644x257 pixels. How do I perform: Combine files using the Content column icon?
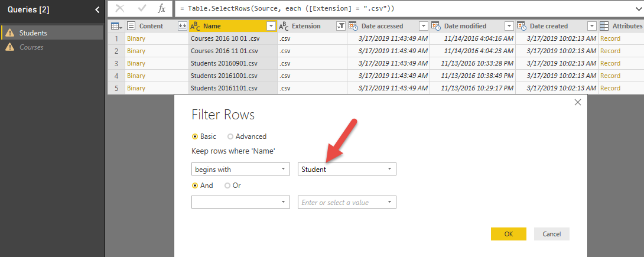(x=182, y=26)
